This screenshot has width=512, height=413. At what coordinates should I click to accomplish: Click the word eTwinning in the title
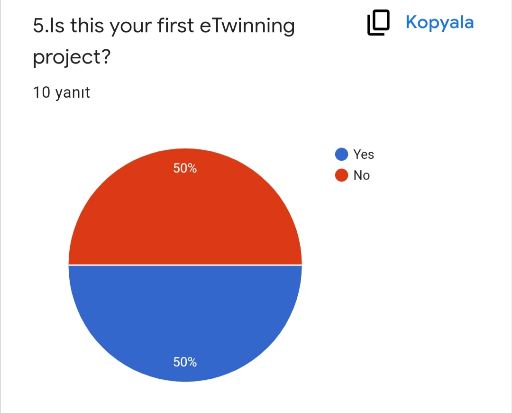point(247,26)
